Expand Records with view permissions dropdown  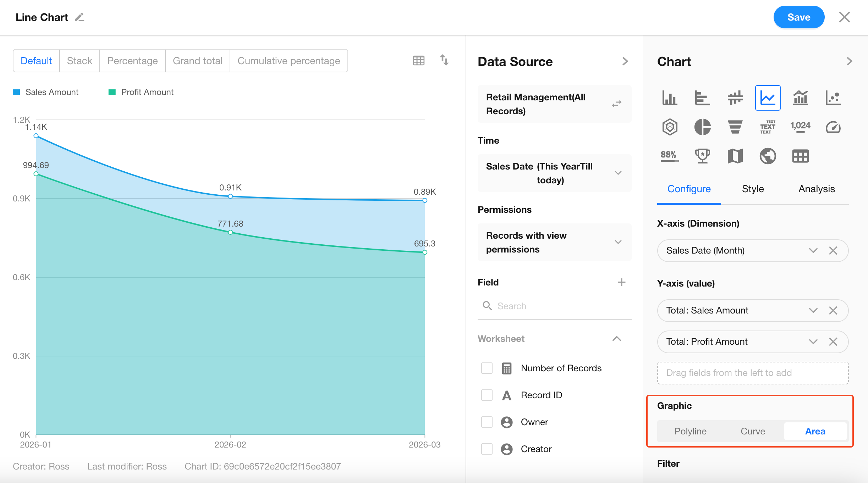(x=618, y=242)
